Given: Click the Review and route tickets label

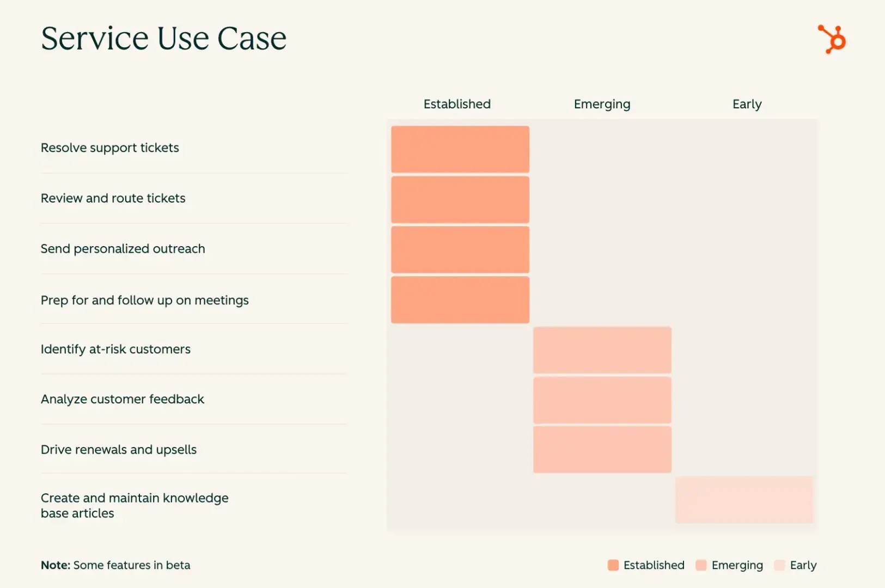Looking at the screenshot, I should click(113, 198).
